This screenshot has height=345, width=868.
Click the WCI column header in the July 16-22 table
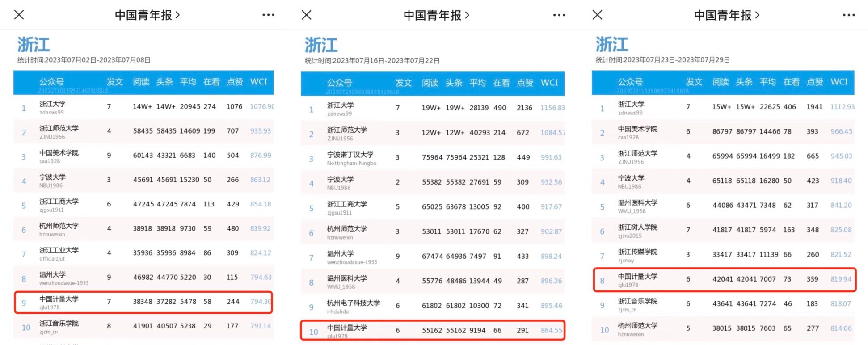point(549,83)
